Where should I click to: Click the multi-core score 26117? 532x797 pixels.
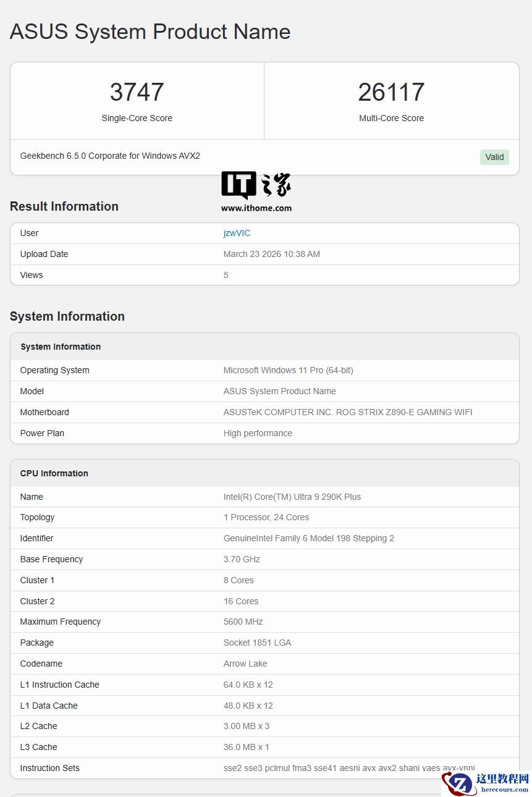[391, 93]
